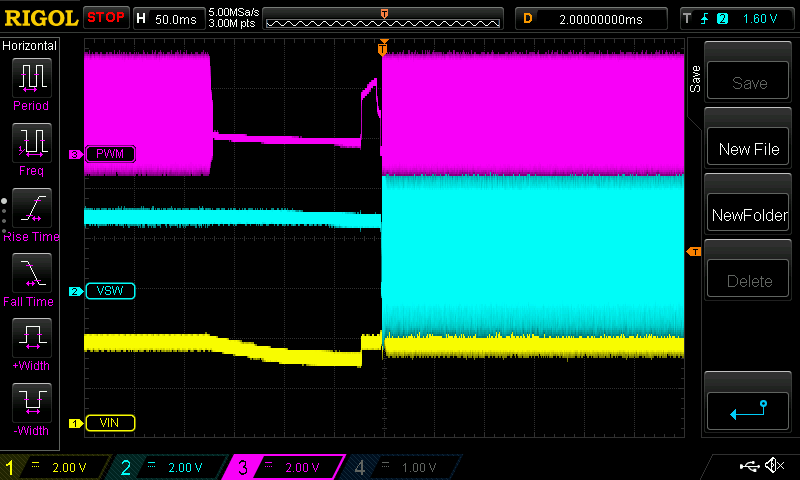This screenshot has height=480, width=800.
Task: Select the Freq measurement icon
Action: coord(32,142)
